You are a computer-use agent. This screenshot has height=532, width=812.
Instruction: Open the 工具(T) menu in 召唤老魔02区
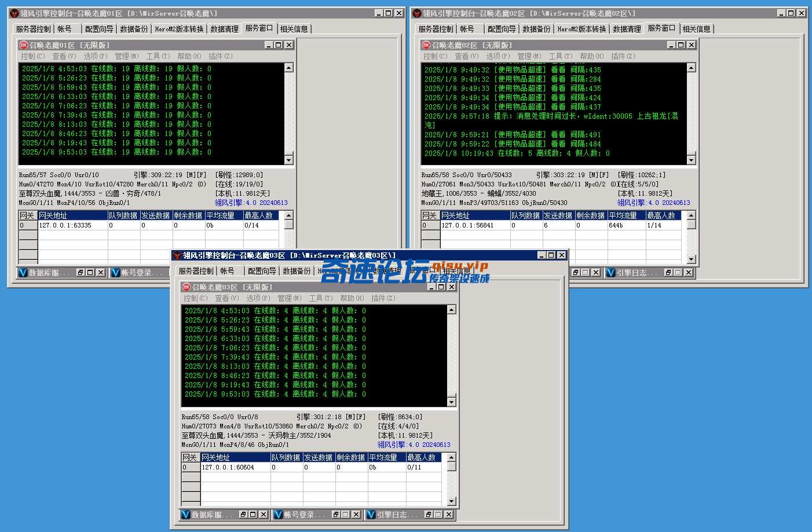tap(560, 56)
